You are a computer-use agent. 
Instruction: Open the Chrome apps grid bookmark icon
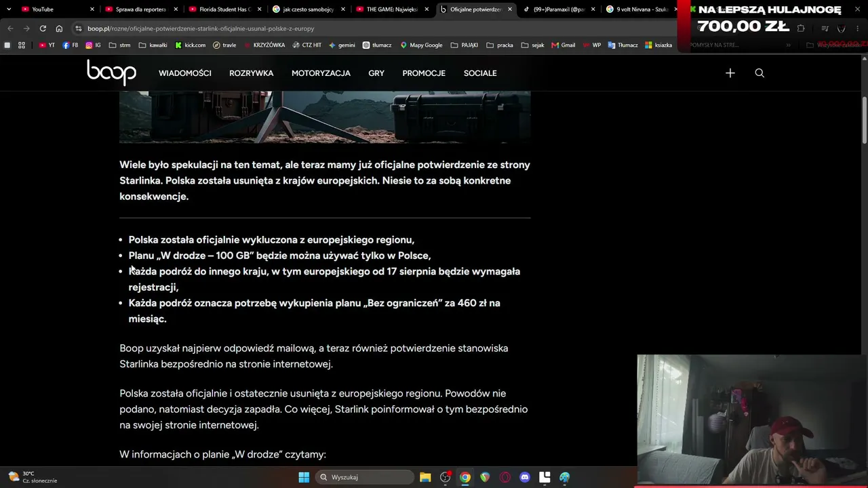(x=22, y=45)
